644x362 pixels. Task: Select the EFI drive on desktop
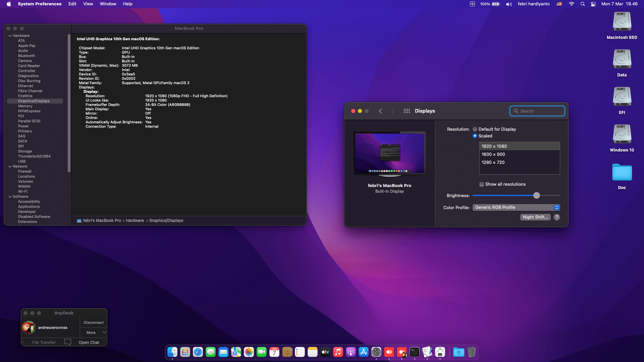click(622, 101)
